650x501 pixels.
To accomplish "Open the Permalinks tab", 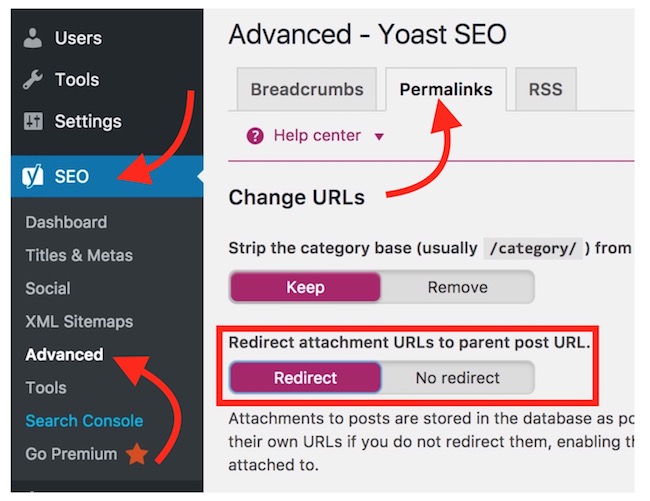I will (x=446, y=90).
